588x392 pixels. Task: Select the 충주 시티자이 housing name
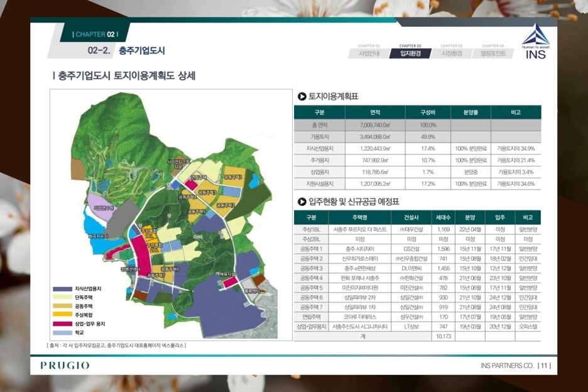click(360, 249)
